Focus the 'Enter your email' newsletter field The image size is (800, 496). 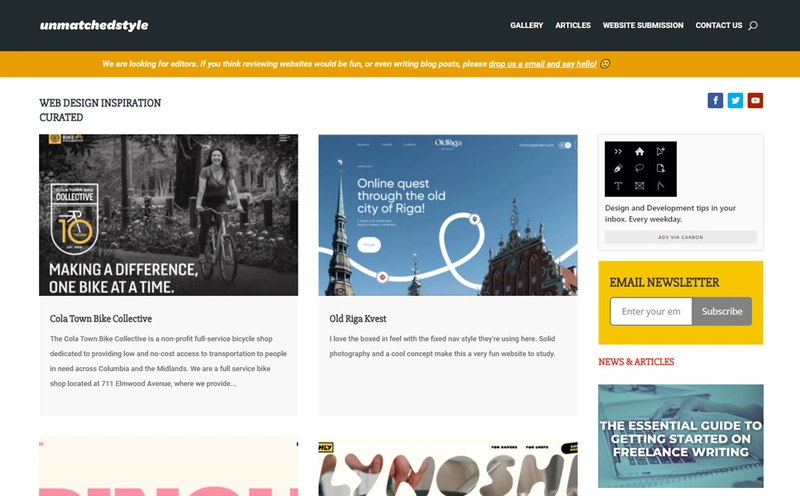click(651, 311)
